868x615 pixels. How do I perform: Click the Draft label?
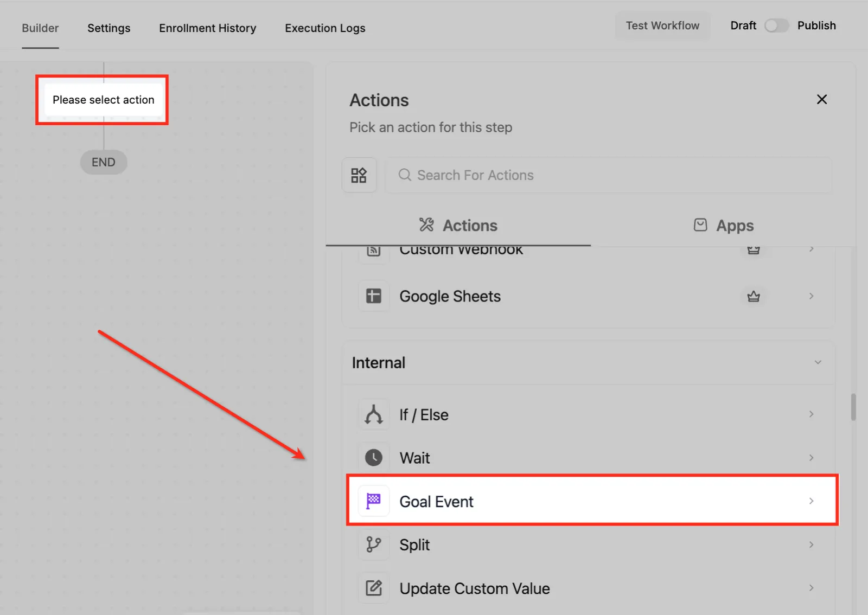click(743, 25)
